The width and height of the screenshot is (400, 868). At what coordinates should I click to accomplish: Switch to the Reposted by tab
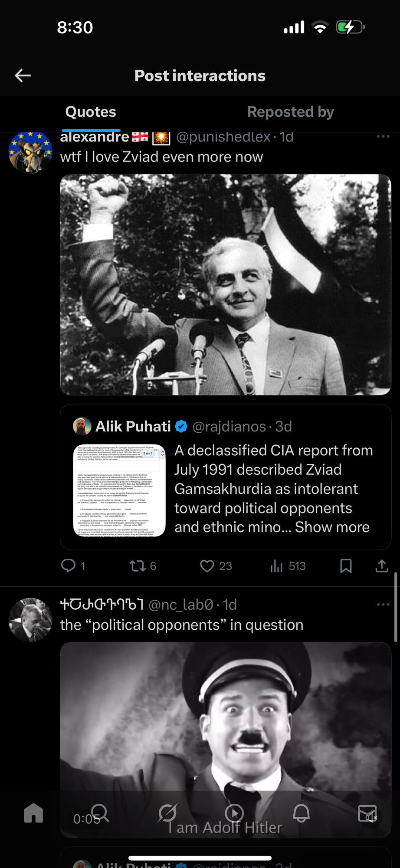290,112
